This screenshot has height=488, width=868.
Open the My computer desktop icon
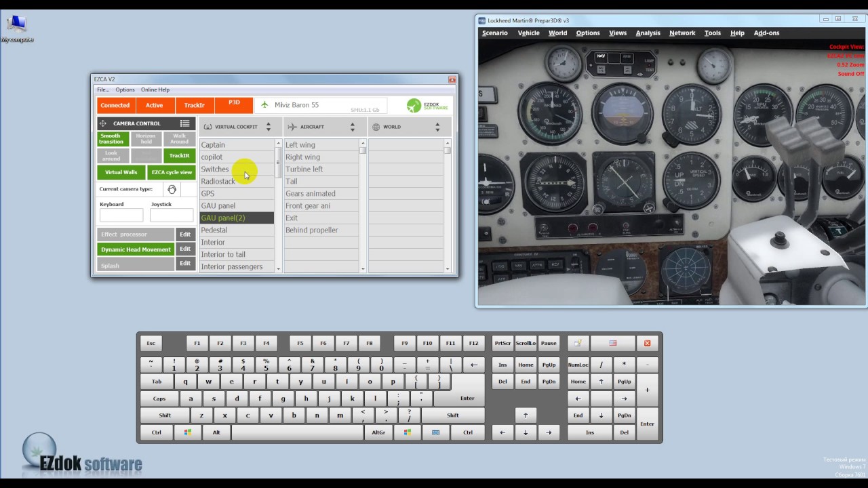17,28
